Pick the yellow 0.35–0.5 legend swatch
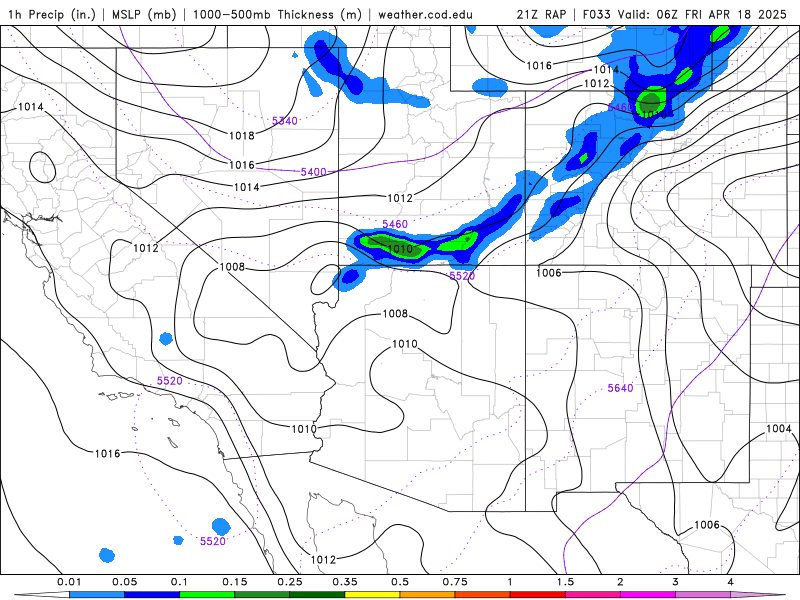Screen dimensions: 800x600 point(372,595)
